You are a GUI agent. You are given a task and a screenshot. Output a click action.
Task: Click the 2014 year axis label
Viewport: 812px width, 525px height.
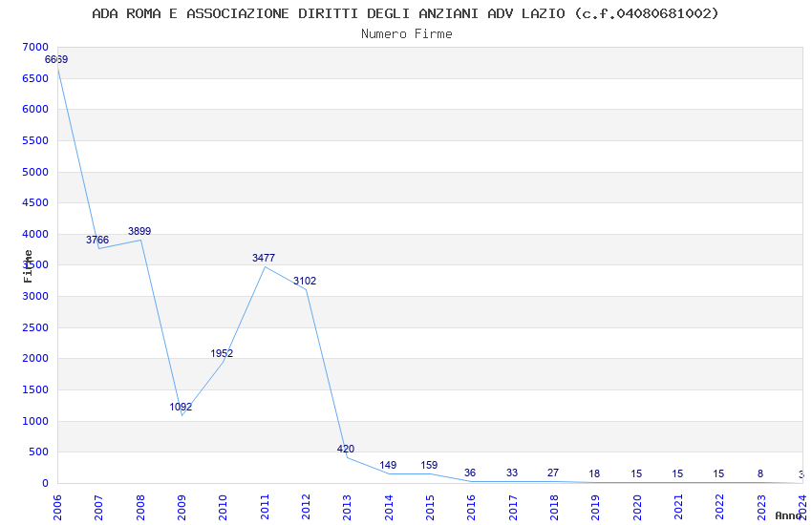[389, 508]
